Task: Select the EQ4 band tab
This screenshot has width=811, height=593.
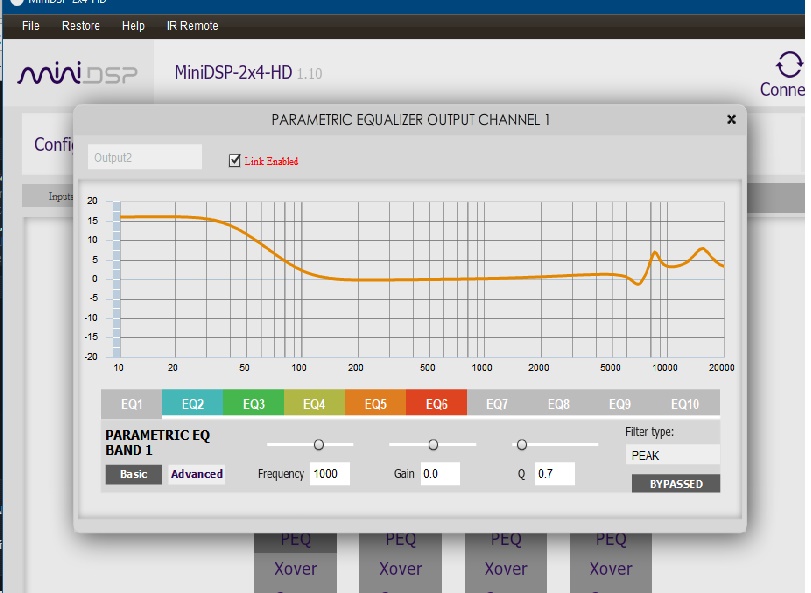Action: pyautogui.click(x=314, y=404)
